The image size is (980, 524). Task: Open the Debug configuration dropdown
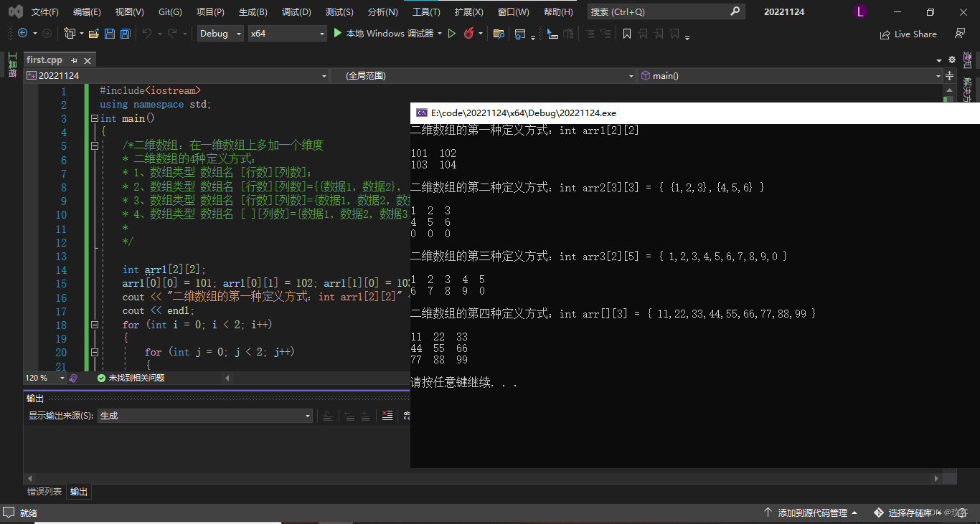tap(220, 34)
